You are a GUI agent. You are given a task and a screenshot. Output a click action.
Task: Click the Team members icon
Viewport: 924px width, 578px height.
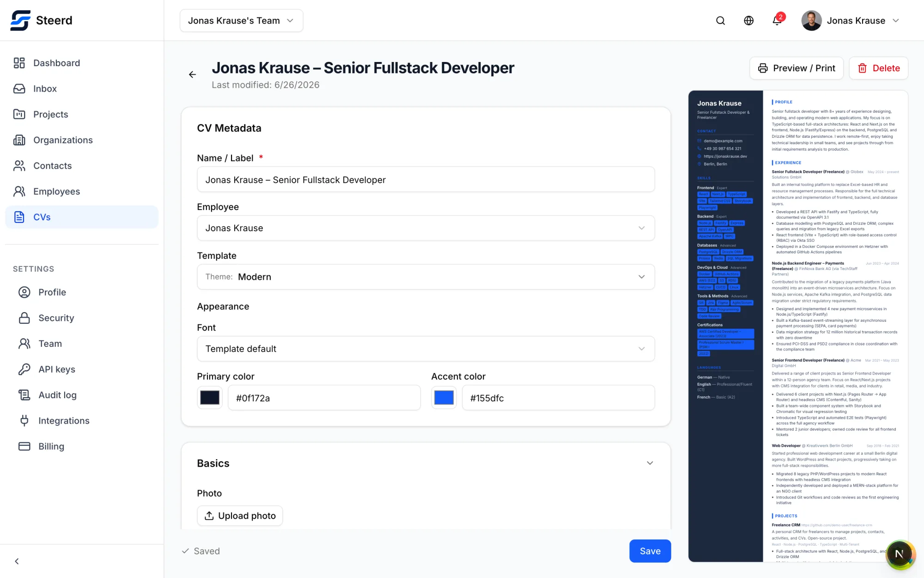[x=24, y=344]
